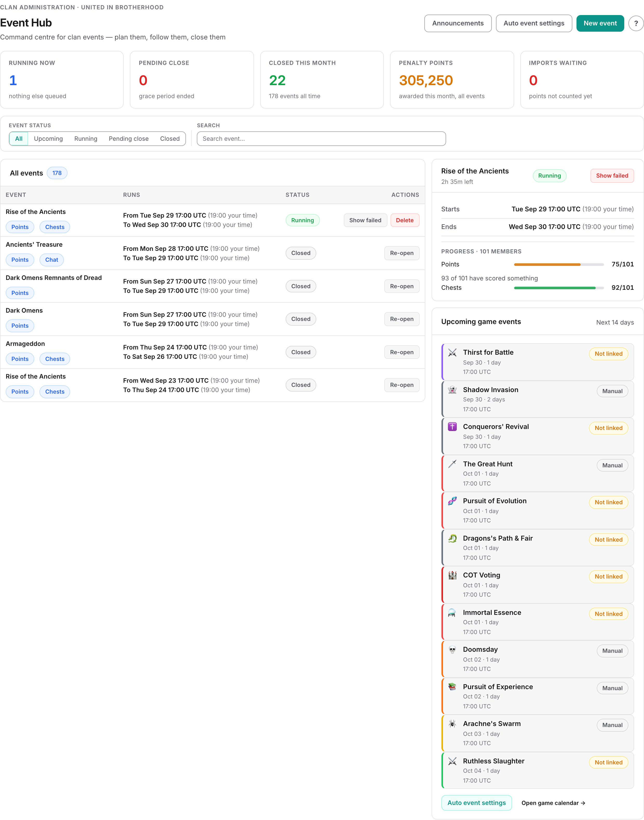Open help via the question mark button
The width and height of the screenshot is (644, 820).
636,23
